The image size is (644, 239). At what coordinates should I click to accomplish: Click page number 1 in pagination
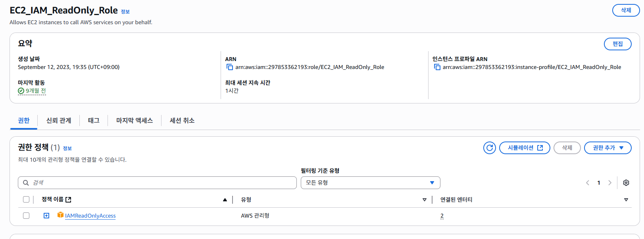(599, 183)
